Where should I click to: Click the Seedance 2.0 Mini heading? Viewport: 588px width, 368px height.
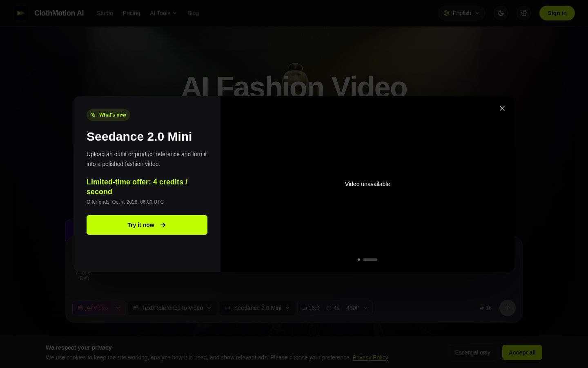tap(139, 137)
